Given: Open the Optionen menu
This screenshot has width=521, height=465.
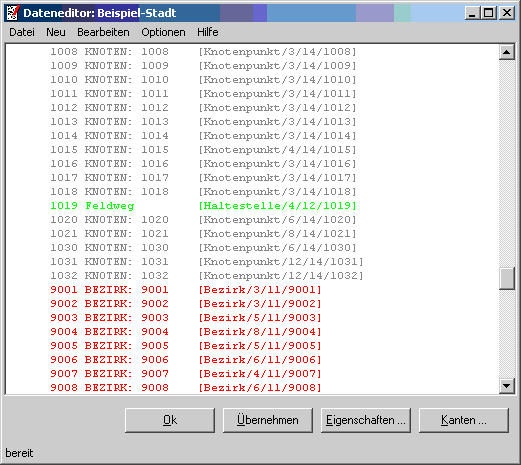Looking at the screenshot, I should click(x=163, y=32).
